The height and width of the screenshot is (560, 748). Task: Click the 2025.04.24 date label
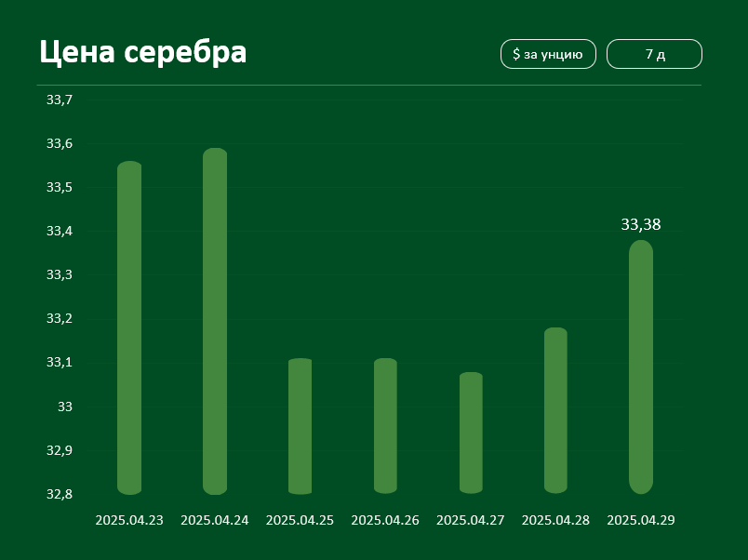[x=215, y=520]
